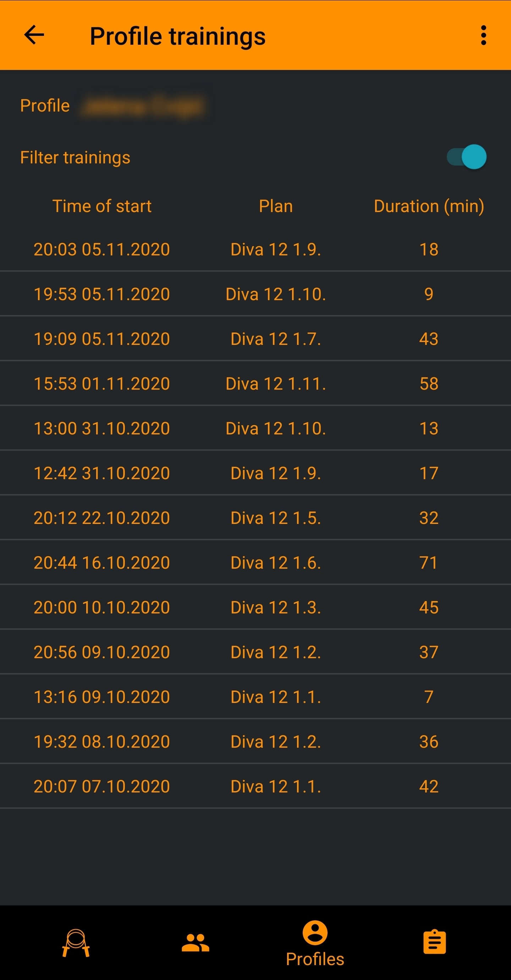Open training from 13:00 31.10.2020
Viewport: 511px width, 980px height.
255,428
